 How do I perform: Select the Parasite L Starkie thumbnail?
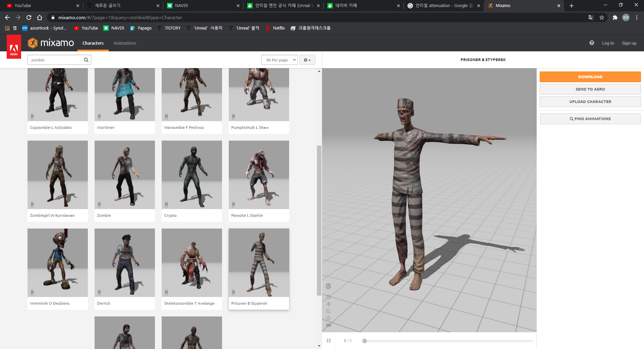259,175
